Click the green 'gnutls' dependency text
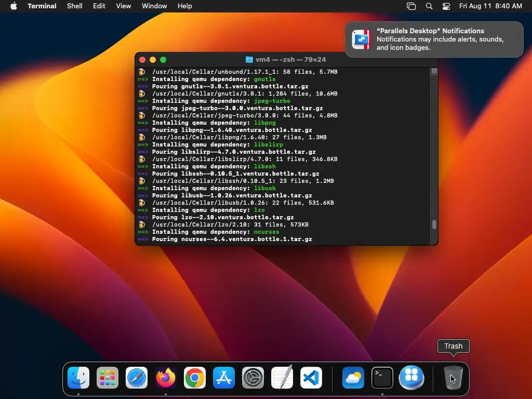532x399 pixels. point(264,79)
